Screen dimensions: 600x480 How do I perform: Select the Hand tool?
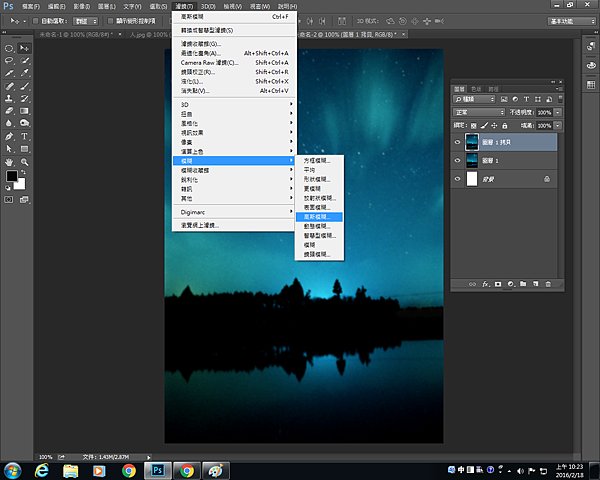pos(8,161)
